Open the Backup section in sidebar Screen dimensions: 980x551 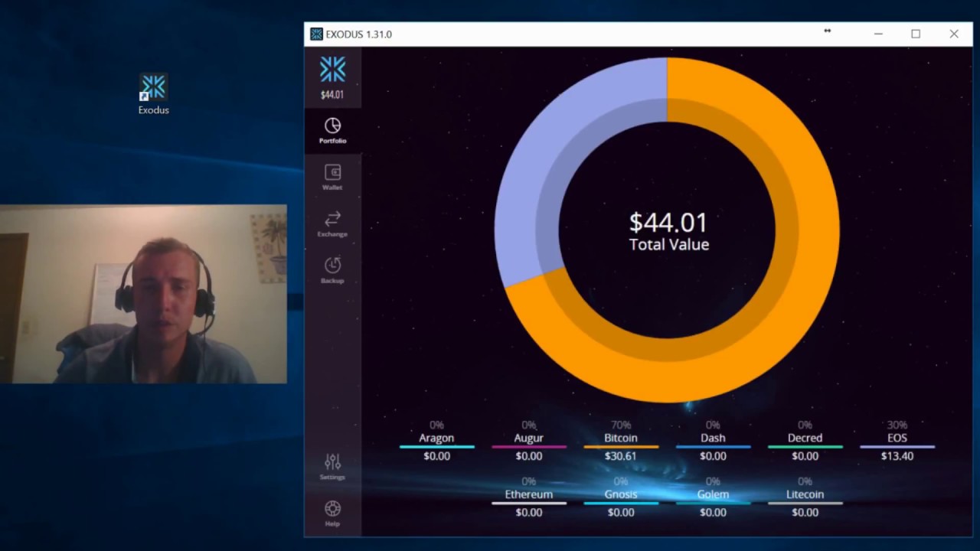click(x=332, y=271)
